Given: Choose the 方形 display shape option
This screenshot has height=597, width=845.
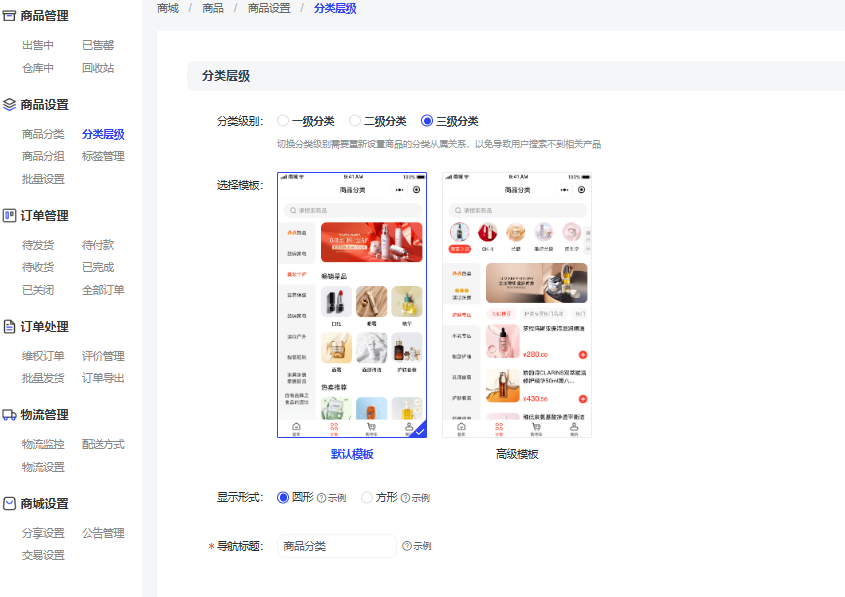Looking at the screenshot, I should click(367, 497).
